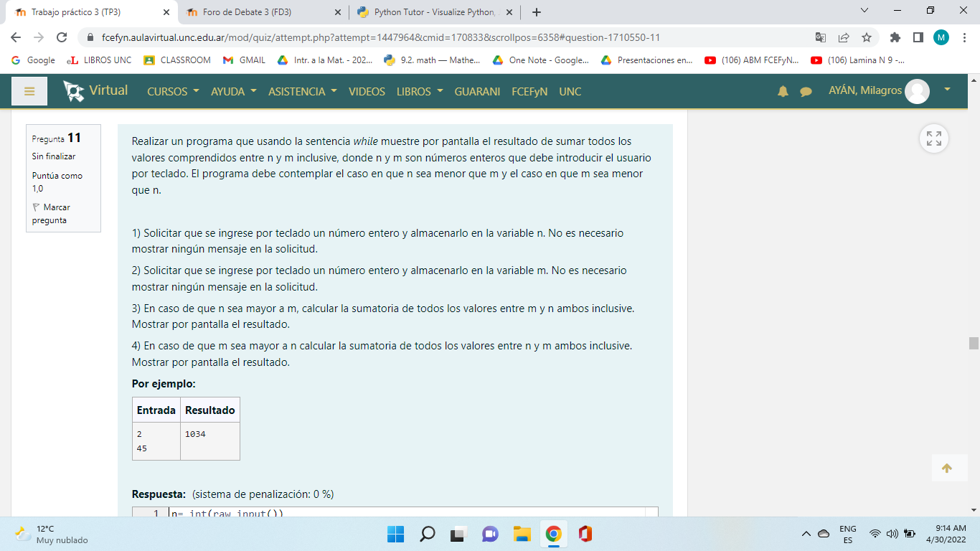The height and width of the screenshot is (551, 980).
Task: Expand the AYUDA dropdown menu
Action: [x=233, y=91]
